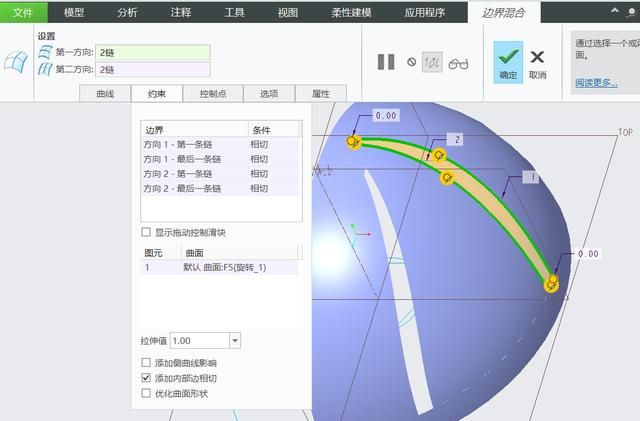Enable 显示拖动控制滑块 checkbox

click(146, 232)
